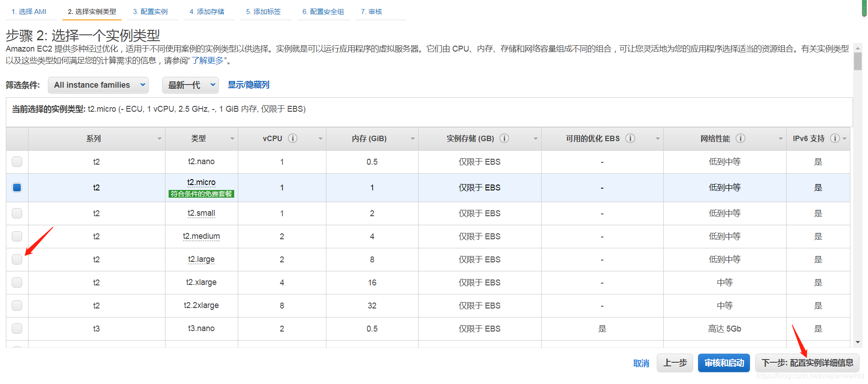Image resolution: width=868 pixels, height=384 pixels.
Task: Go to step 7. 审核 tab
Action: [x=372, y=12]
